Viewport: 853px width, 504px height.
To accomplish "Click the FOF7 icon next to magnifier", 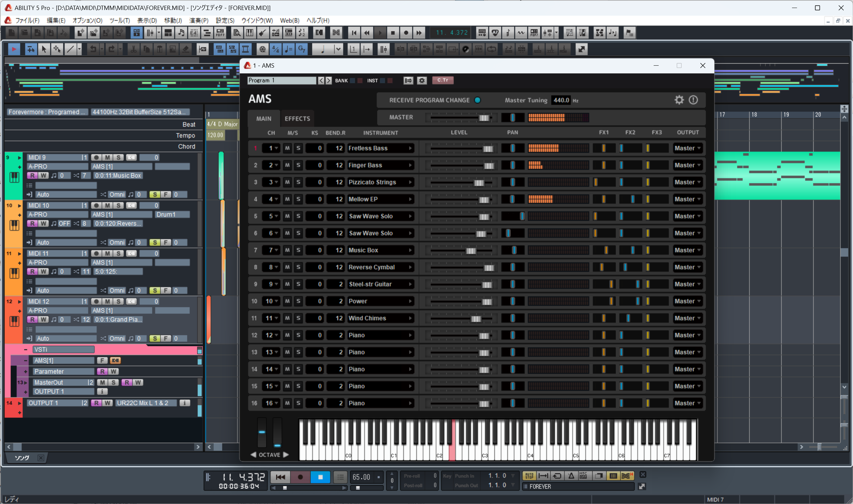I will 220,33.
